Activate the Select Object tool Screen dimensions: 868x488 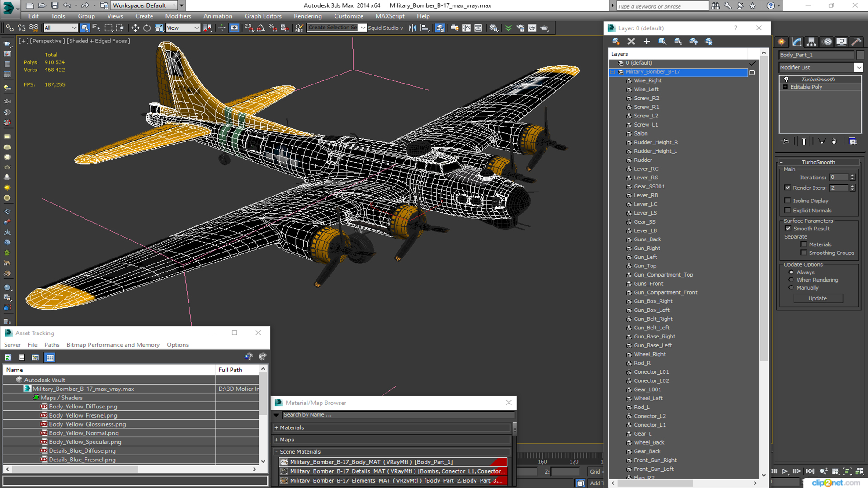pos(85,28)
